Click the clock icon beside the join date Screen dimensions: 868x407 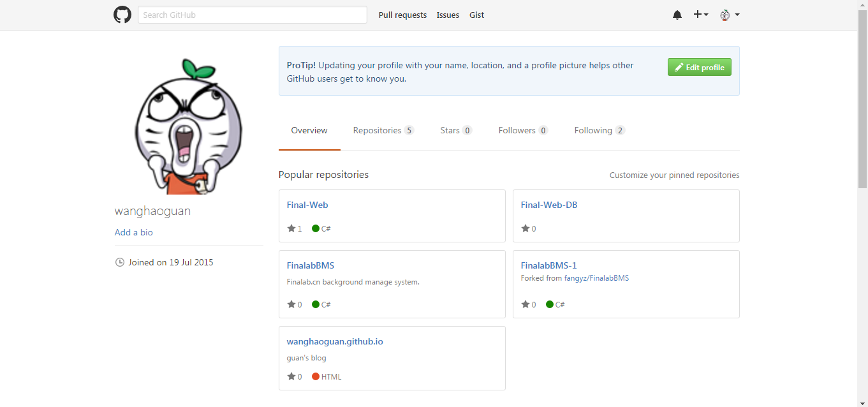(119, 262)
